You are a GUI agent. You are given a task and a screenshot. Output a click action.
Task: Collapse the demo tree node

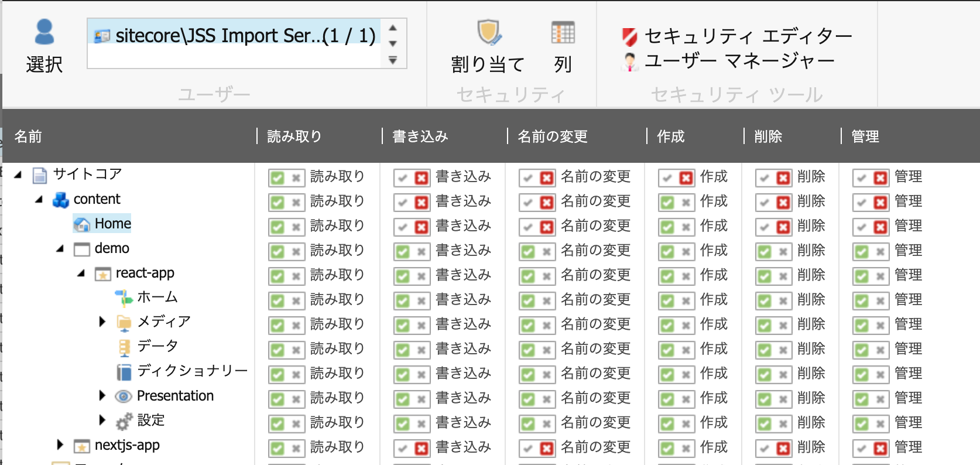pyautogui.click(x=60, y=248)
